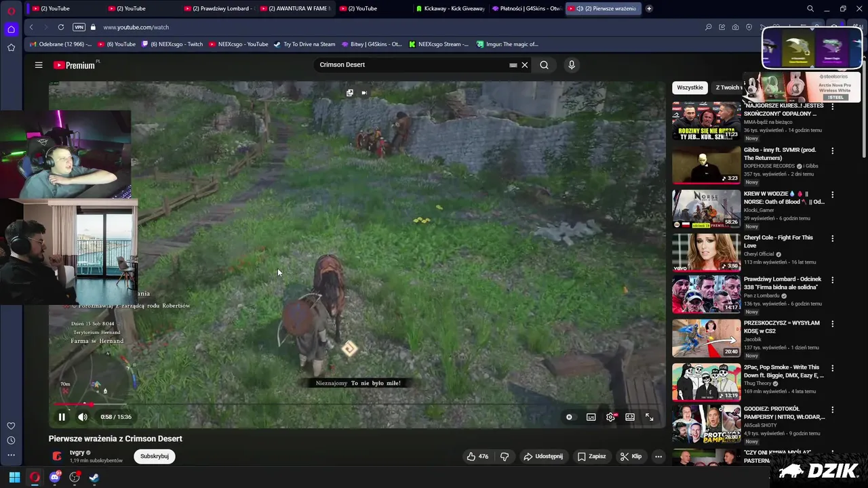868x488 pixels.
Task: Switch to Płatności G4Skins browser tab
Action: coord(526,9)
